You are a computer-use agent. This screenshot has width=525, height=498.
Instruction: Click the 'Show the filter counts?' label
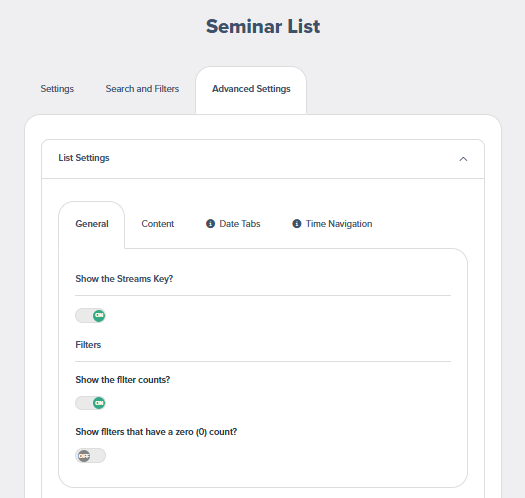tap(123, 380)
